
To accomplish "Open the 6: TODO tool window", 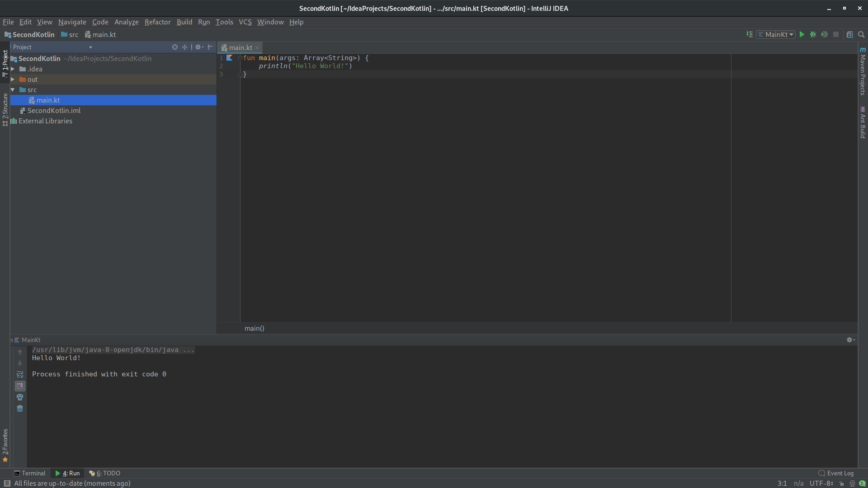I will (104, 473).
